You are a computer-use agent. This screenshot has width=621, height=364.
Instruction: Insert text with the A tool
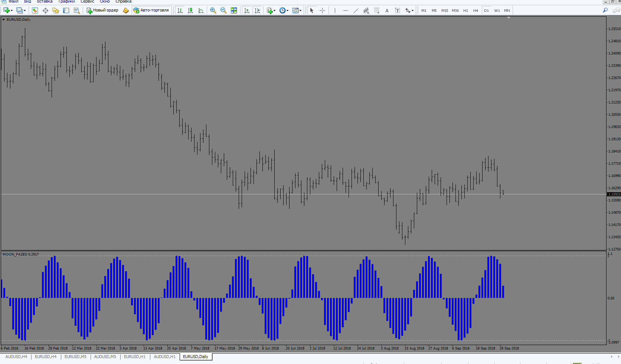click(x=387, y=10)
